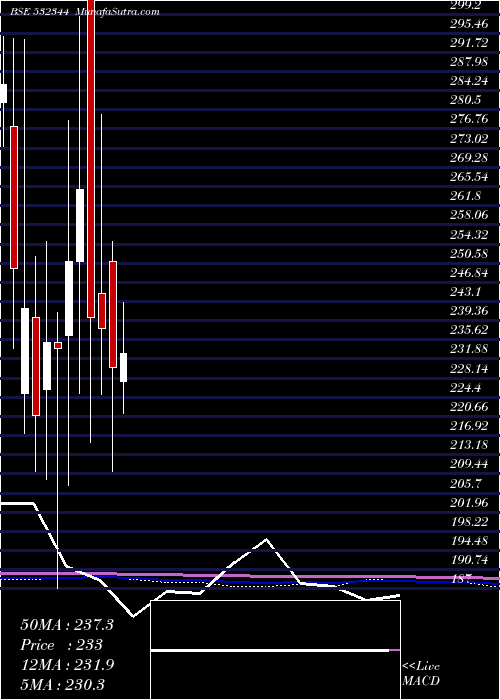Click the 205.7 price axis label
Viewport: 500px width, 700px height.
[x=466, y=483]
